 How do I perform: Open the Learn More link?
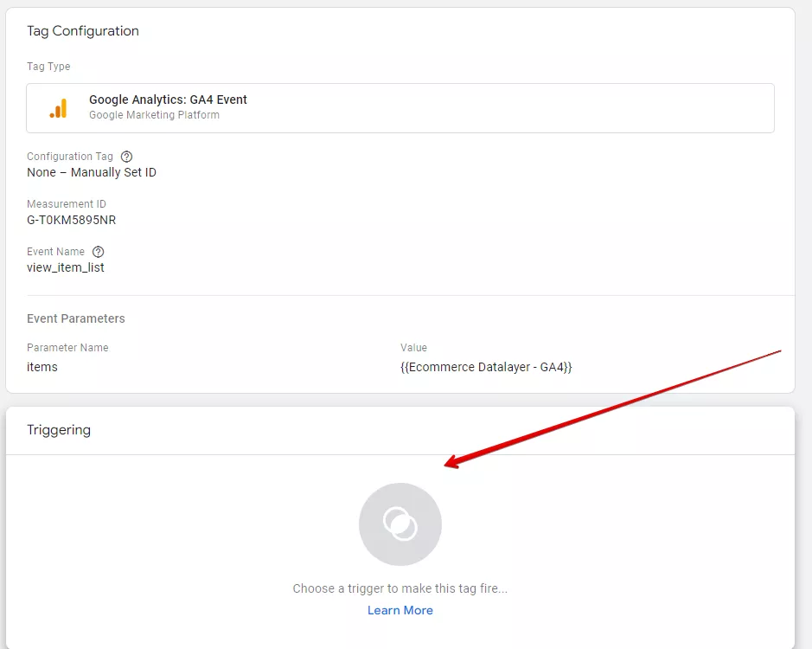(x=400, y=610)
